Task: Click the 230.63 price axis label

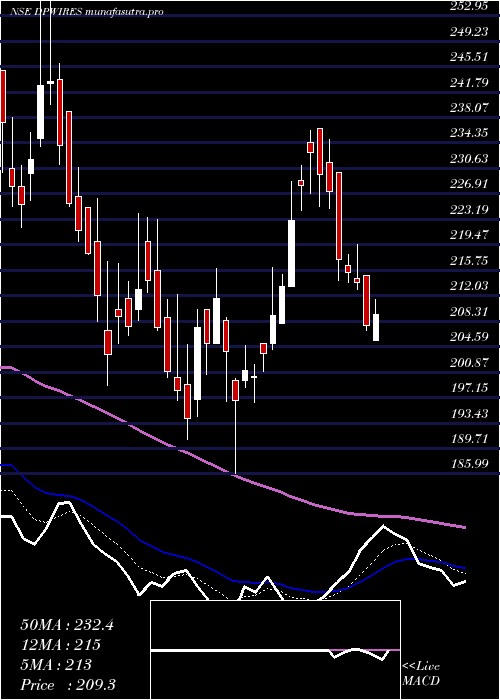Action: [x=470, y=159]
